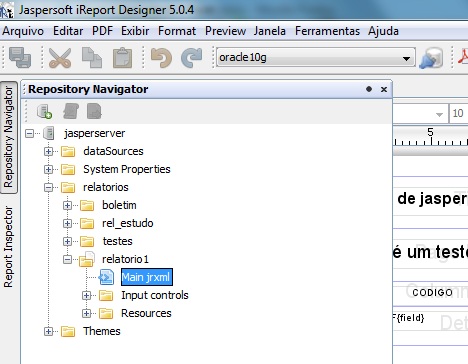Image resolution: width=468 pixels, height=364 pixels.
Task: Click the Copy toolbar icon
Action: click(92, 58)
